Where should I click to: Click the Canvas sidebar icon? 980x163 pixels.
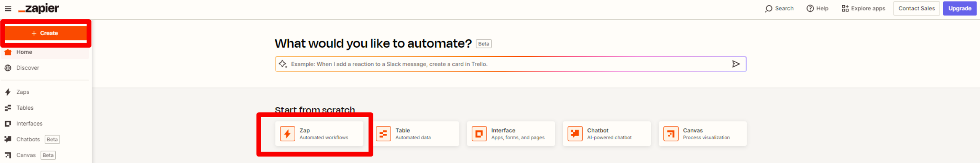pyautogui.click(x=8, y=155)
